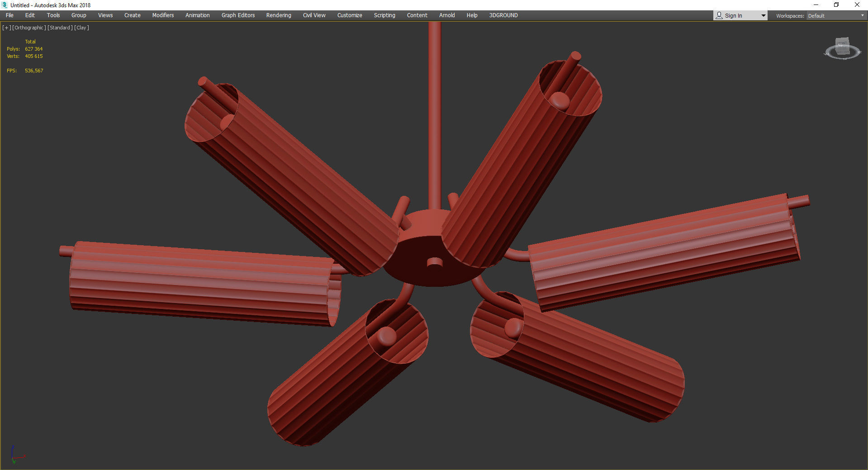Open the Edit menu
This screenshot has width=868, height=470.
(30, 15)
